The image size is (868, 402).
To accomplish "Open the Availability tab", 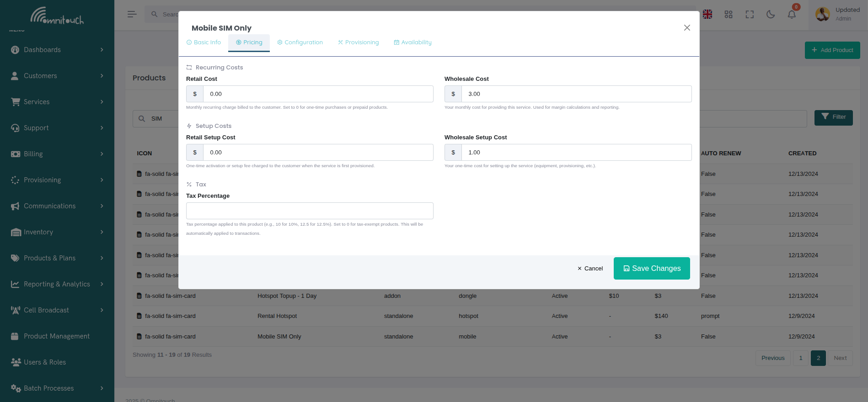I will pyautogui.click(x=413, y=42).
